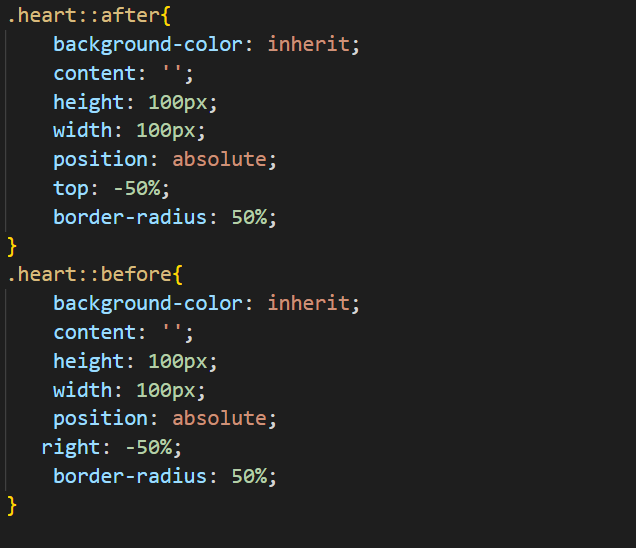Place cursor on the top property
Image resolution: width=636 pixels, height=548 pixels.
70,189
